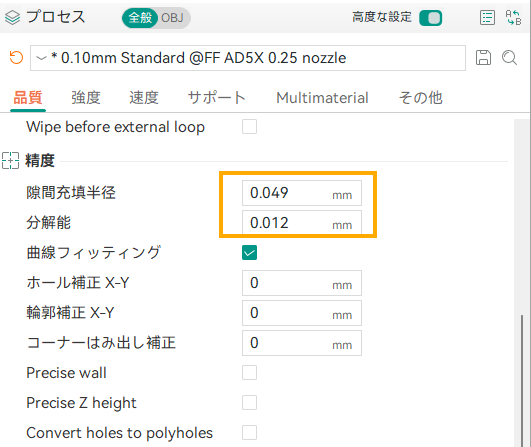Open the parameter list table icon
The image size is (531, 447).
click(487, 18)
